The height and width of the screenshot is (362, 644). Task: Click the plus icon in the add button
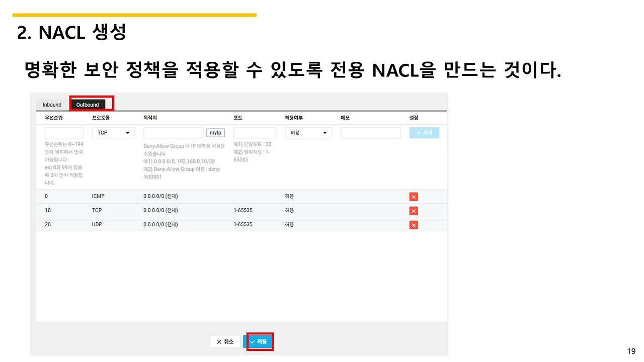[418, 132]
